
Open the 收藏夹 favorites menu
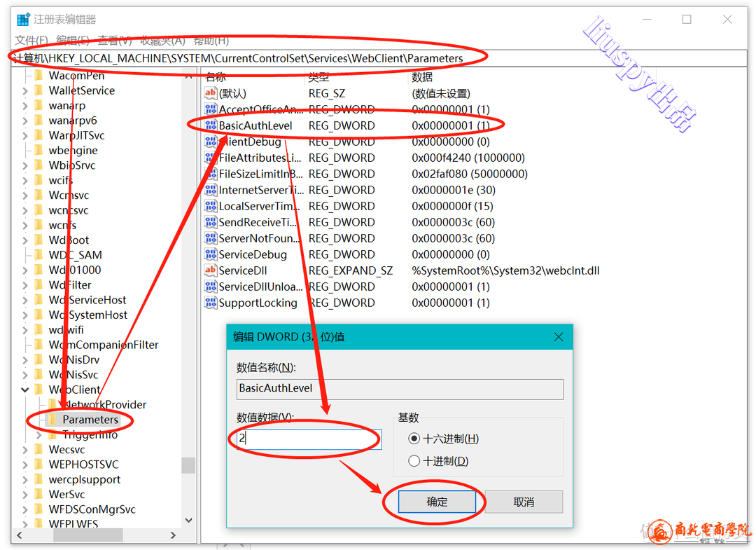point(162,41)
